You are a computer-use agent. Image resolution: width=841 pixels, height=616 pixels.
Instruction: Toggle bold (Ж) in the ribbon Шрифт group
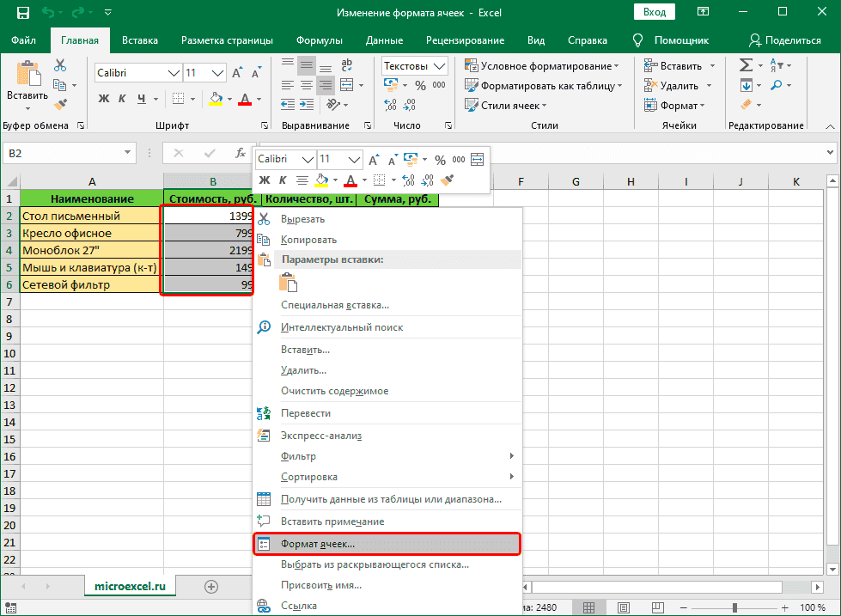coord(104,98)
